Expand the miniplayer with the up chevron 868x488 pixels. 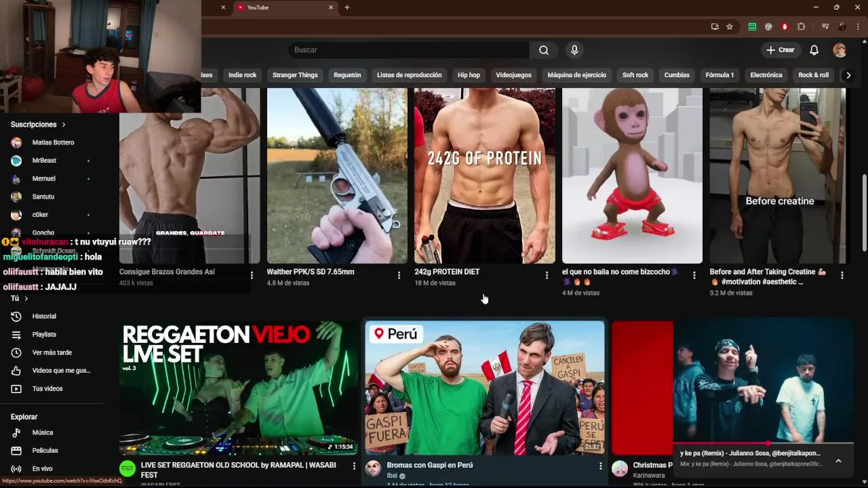pyautogui.click(x=838, y=461)
